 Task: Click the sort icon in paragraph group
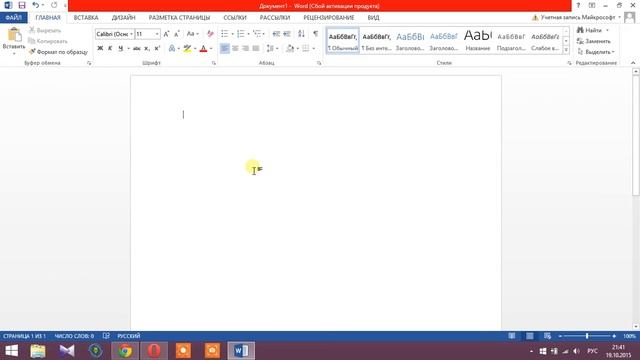(301, 34)
